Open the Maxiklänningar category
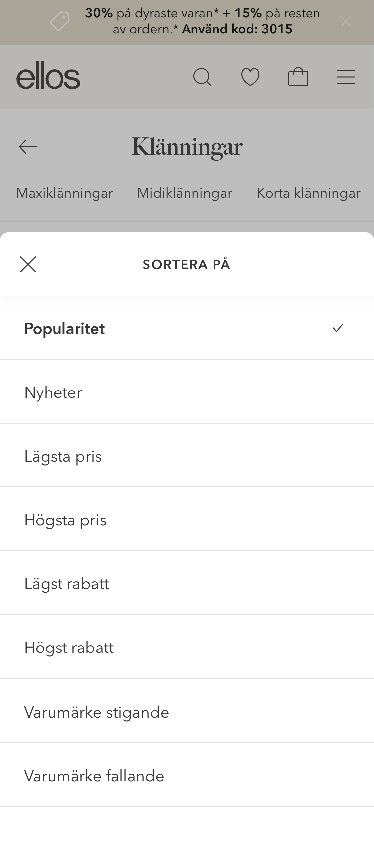 64,193
